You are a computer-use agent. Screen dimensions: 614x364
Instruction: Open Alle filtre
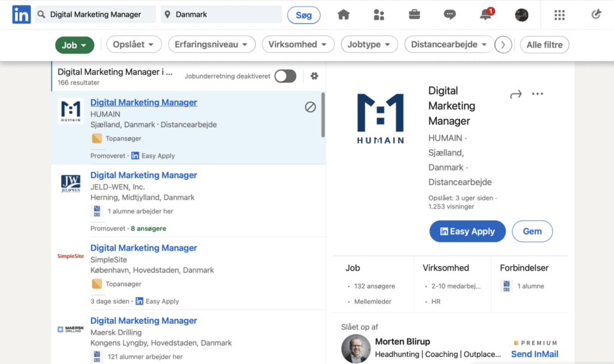click(x=544, y=44)
